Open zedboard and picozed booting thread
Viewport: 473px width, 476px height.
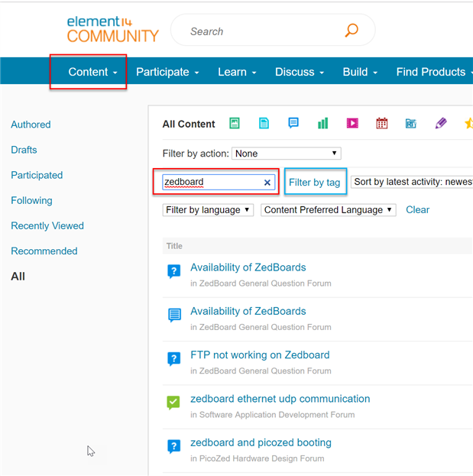pyautogui.click(x=261, y=442)
